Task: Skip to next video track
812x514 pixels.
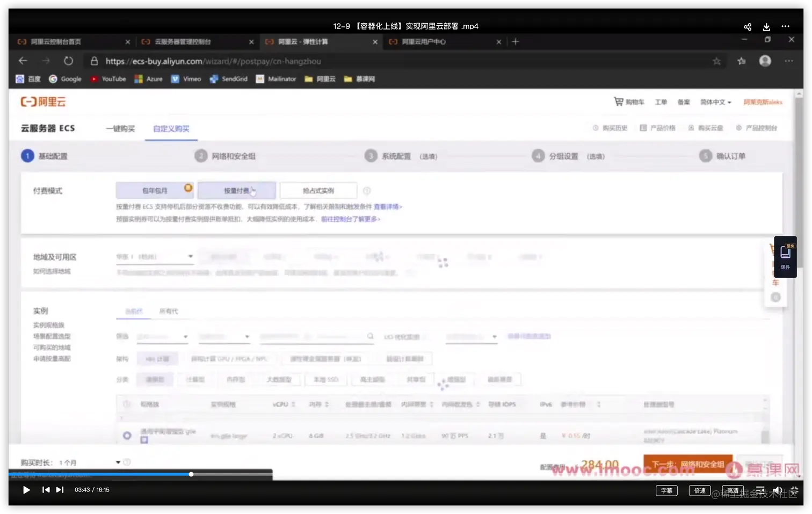Action: tap(60, 490)
